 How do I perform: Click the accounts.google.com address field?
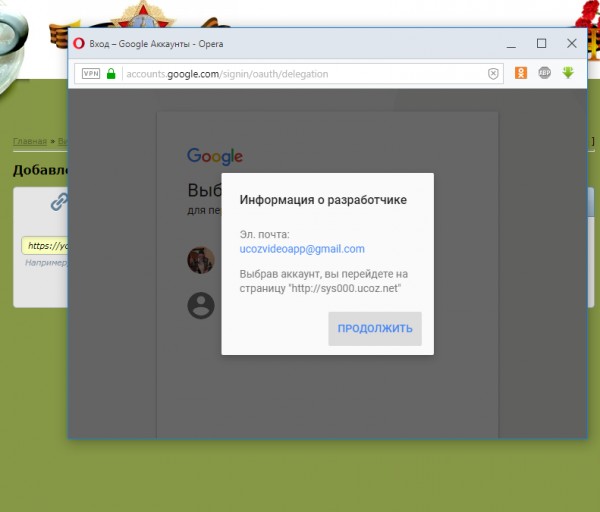tap(289, 74)
